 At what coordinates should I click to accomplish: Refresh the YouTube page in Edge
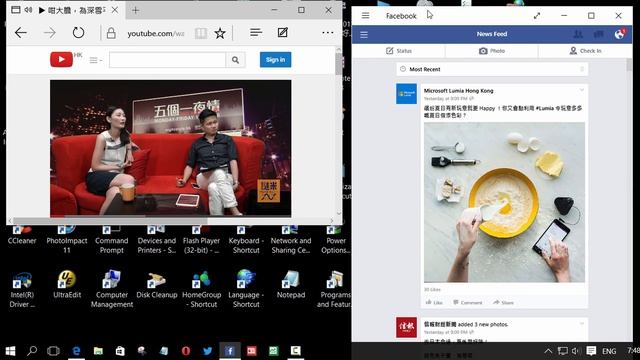78,33
